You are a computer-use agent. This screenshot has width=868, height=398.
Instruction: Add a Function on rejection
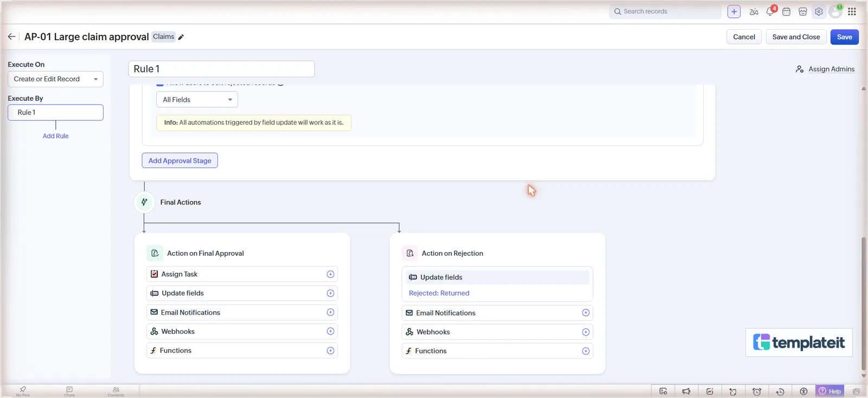point(585,351)
